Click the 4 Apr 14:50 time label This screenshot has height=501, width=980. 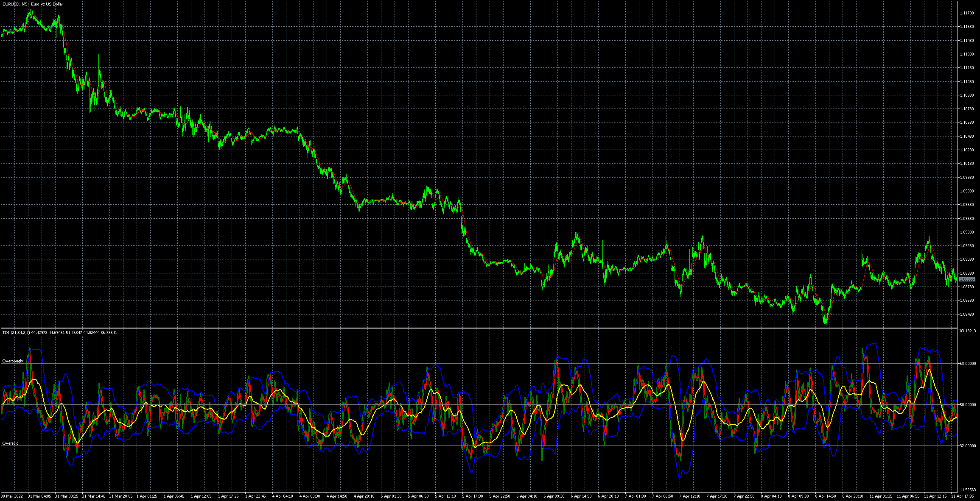tap(337, 496)
